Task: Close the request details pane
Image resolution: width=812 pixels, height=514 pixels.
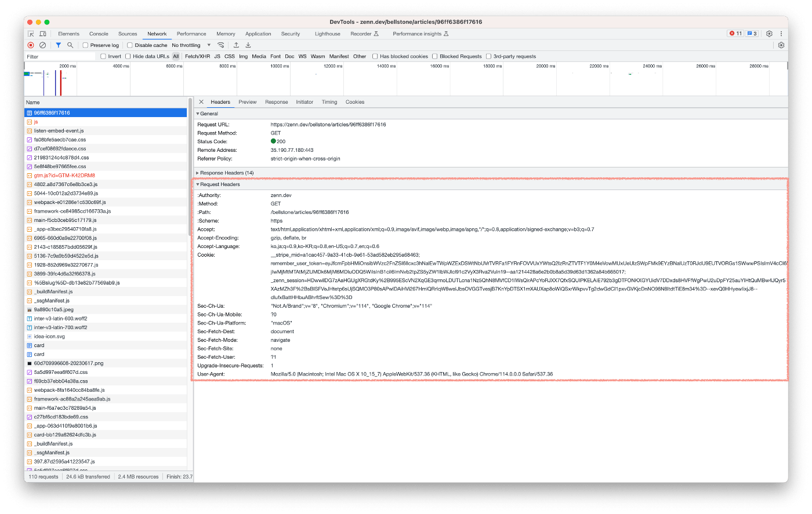Action: click(201, 102)
